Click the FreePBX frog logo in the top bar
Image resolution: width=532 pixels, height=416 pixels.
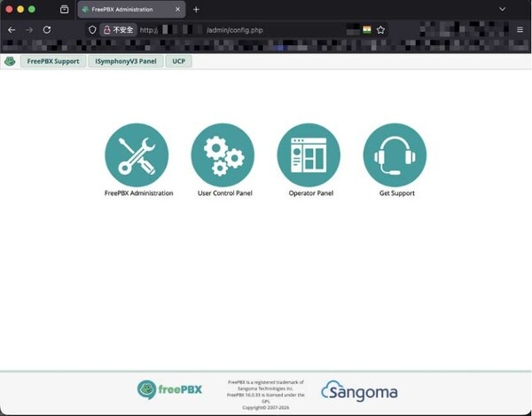10,61
